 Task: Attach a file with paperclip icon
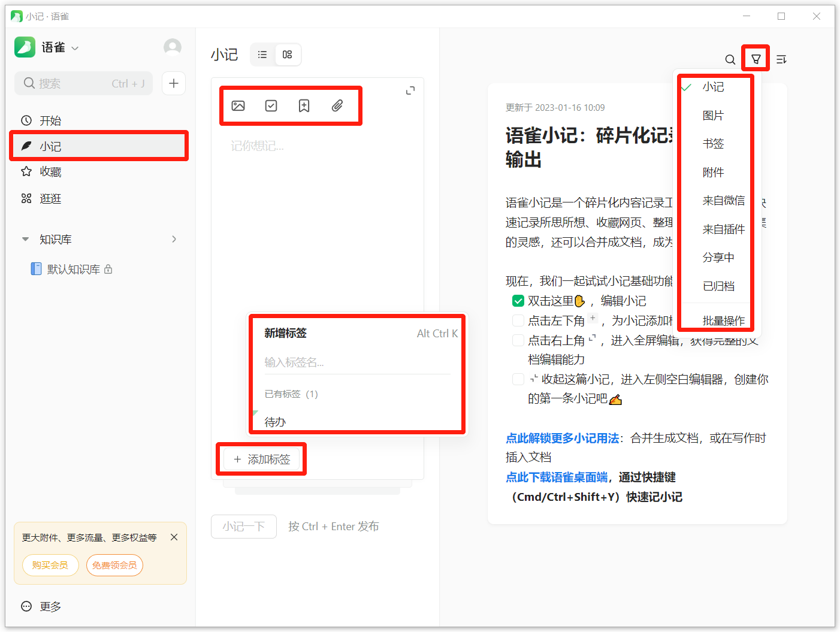click(337, 106)
